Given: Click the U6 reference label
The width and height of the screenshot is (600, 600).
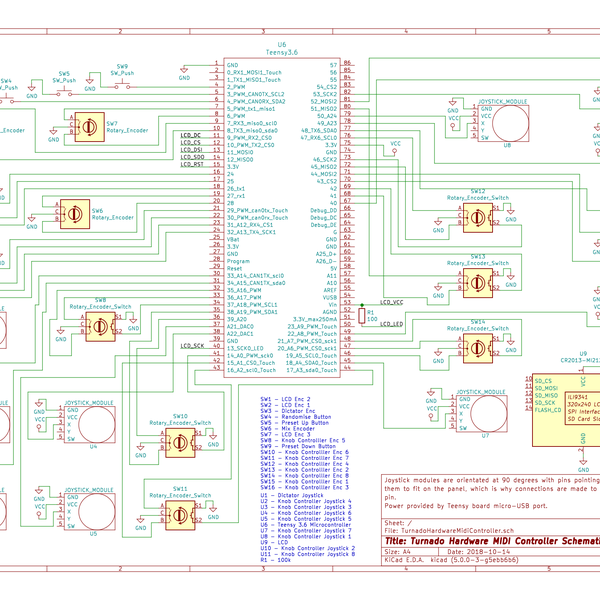Looking at the screenshot, I should (x=282, y=44).
